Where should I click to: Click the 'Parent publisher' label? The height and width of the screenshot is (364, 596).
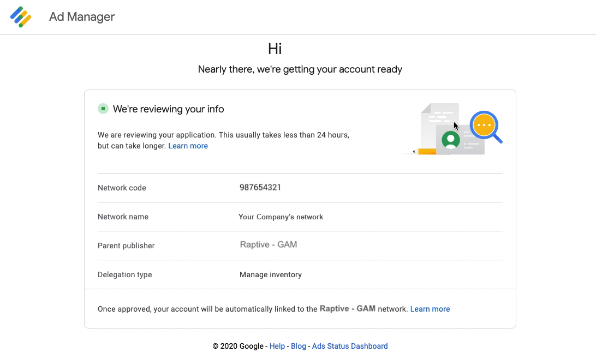point(126,246)
